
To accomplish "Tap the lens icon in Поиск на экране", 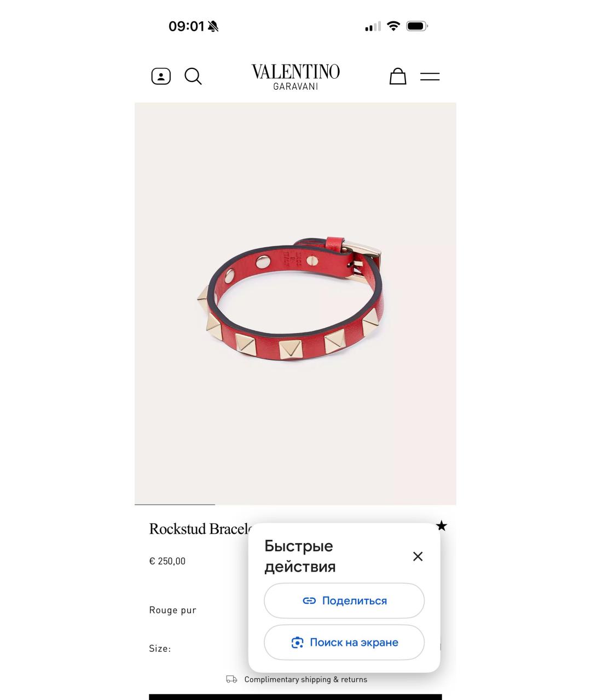I will (x=297, y=643).
